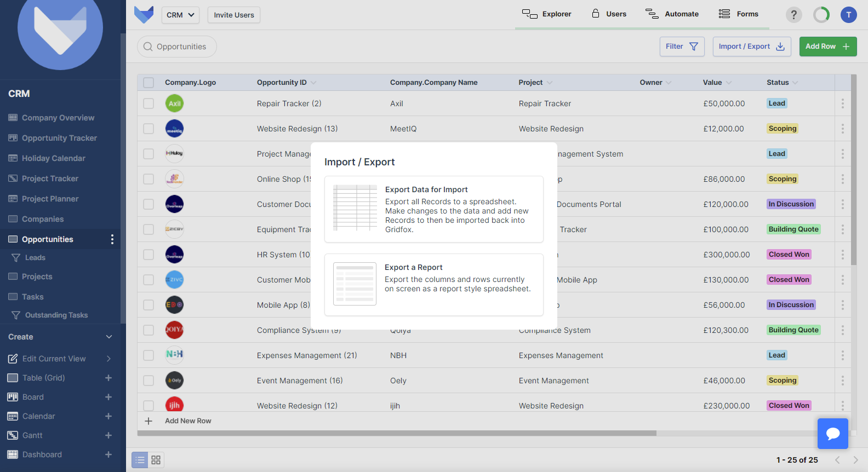Image resolution: width=868 pixels, height=472 pixels.
Task: Check the Event Management (16) row checkbox
Action: pyautogui.click(x=149, y=381)
